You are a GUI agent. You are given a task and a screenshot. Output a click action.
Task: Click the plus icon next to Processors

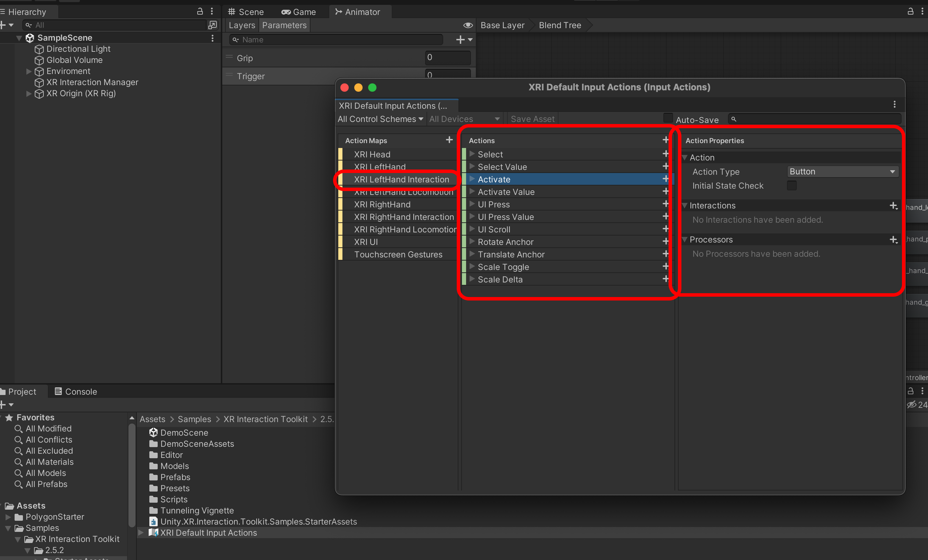[x=893, y=240]
